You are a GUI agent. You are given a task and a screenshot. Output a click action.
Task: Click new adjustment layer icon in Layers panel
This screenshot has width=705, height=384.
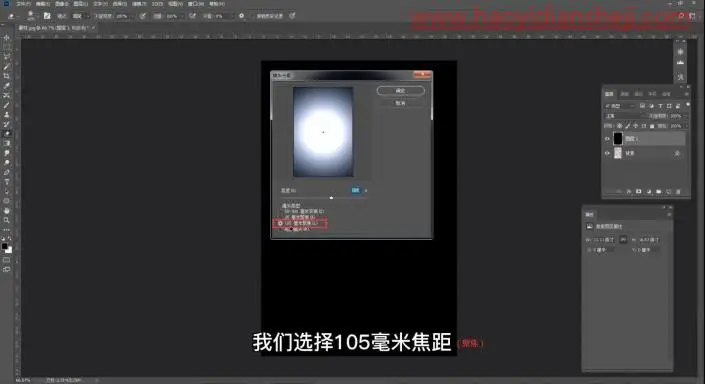(x=649, y=192)
